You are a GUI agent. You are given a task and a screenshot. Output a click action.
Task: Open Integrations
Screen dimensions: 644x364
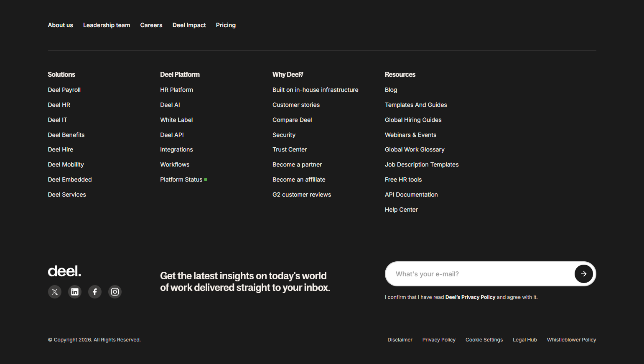point(176,149)
